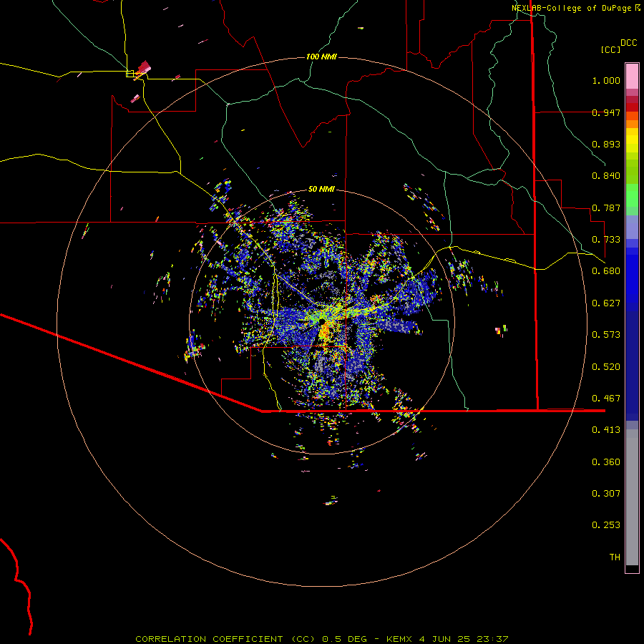644x644 pixels.
Task: Click the 0.573 scale value
Action: pos(606,335)
